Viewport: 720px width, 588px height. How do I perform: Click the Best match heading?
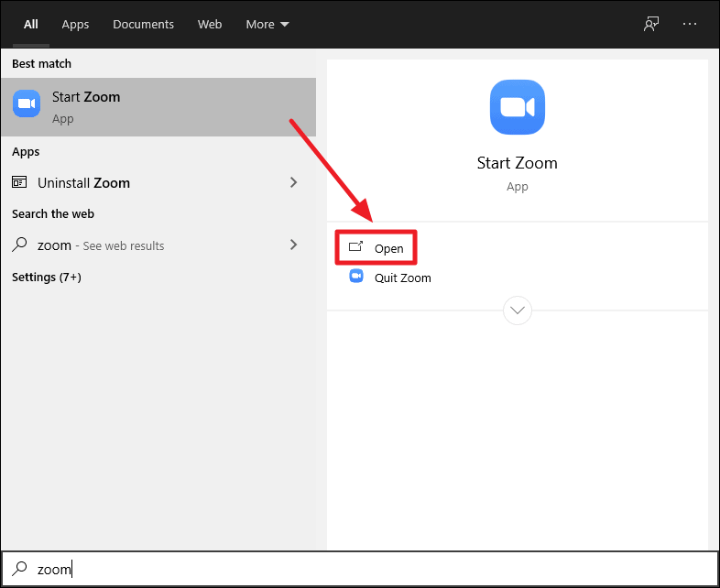(42, 64)
